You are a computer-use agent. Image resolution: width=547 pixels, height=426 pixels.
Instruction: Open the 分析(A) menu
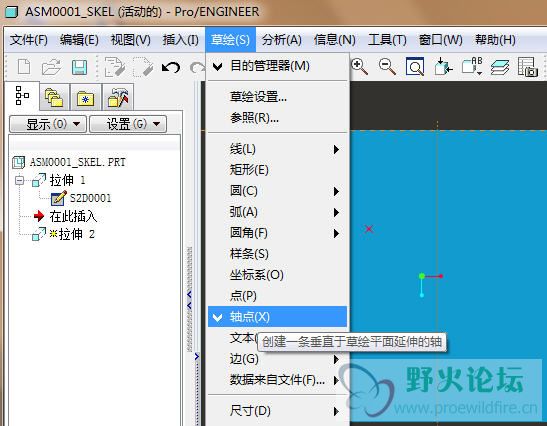pos(282,40)
